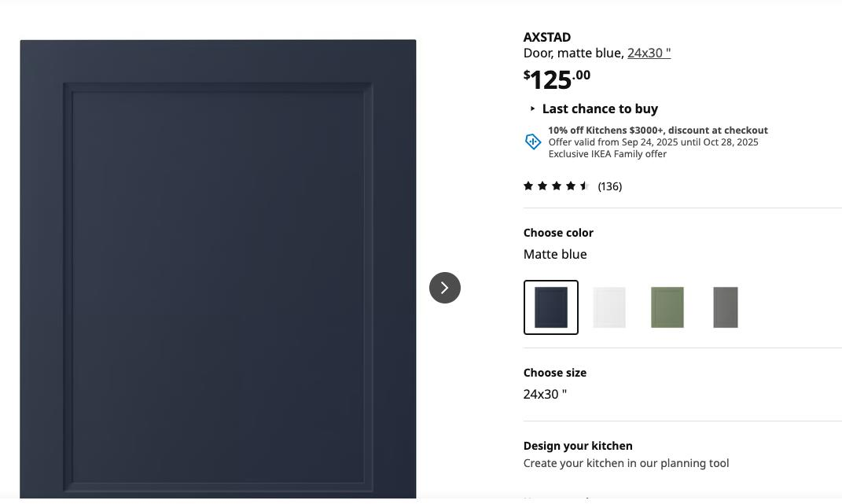Image resolution: width=842 pixels, height=504 pixels.
Task: Click the AXSTAD product name
Action: [x=546, y=37]
